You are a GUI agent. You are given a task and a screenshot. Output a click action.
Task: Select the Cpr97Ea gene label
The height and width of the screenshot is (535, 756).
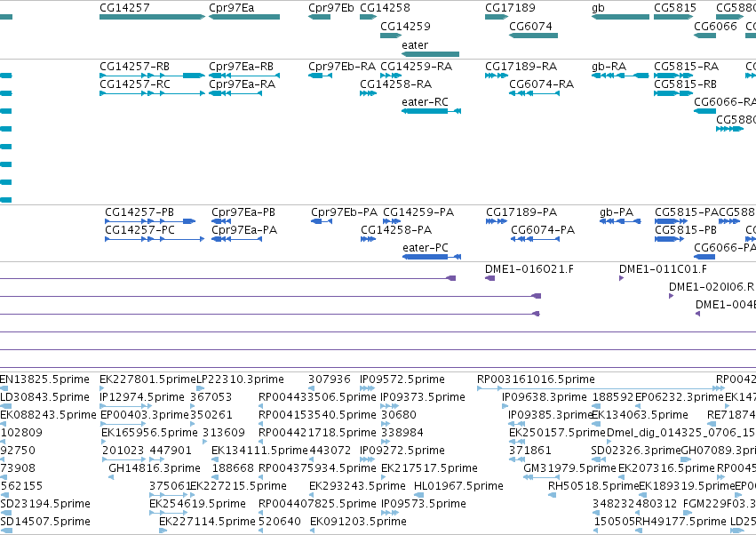click(x=232, y=8)
